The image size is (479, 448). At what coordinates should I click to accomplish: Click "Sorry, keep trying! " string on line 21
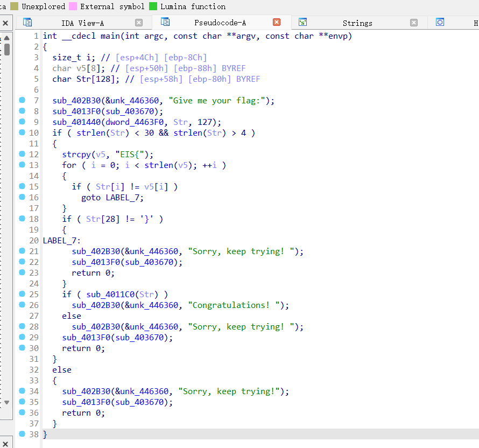point(241,251)
